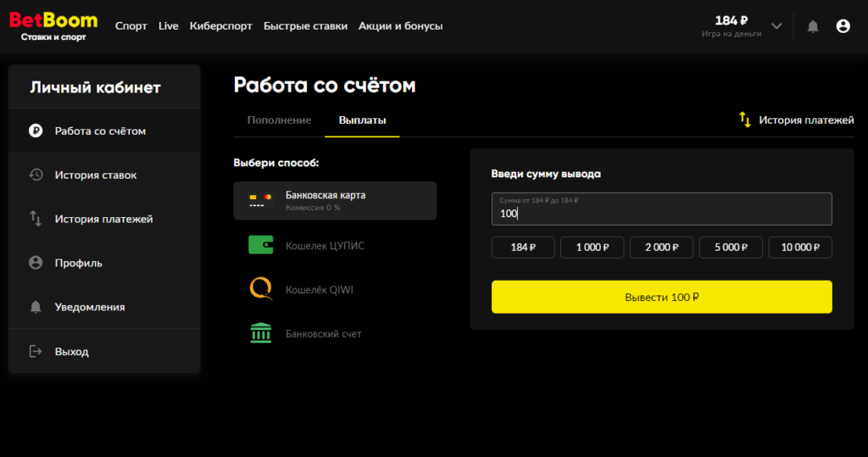
Task: Click bell icon beside Уведомления in sidebar
Action: pos(36,307)
